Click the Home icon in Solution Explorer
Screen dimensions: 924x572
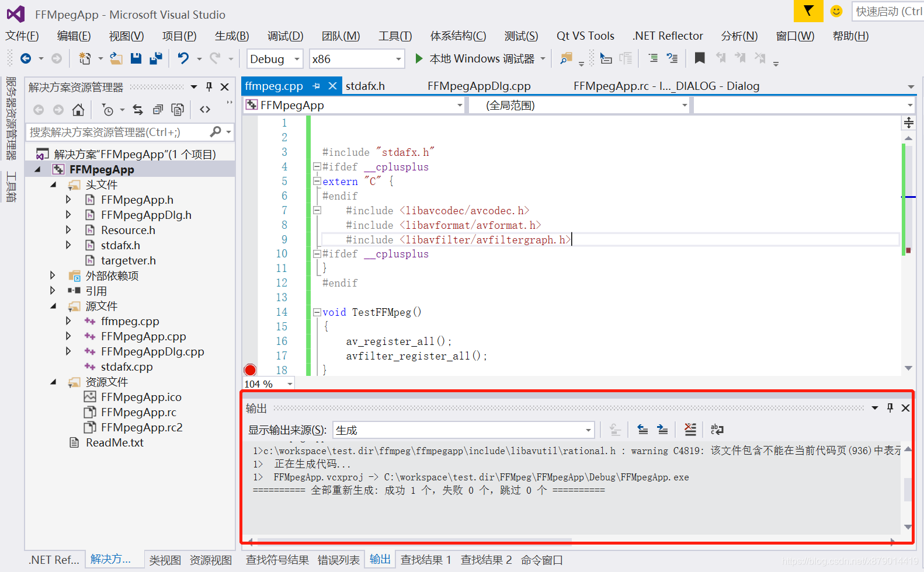(78, 110)
